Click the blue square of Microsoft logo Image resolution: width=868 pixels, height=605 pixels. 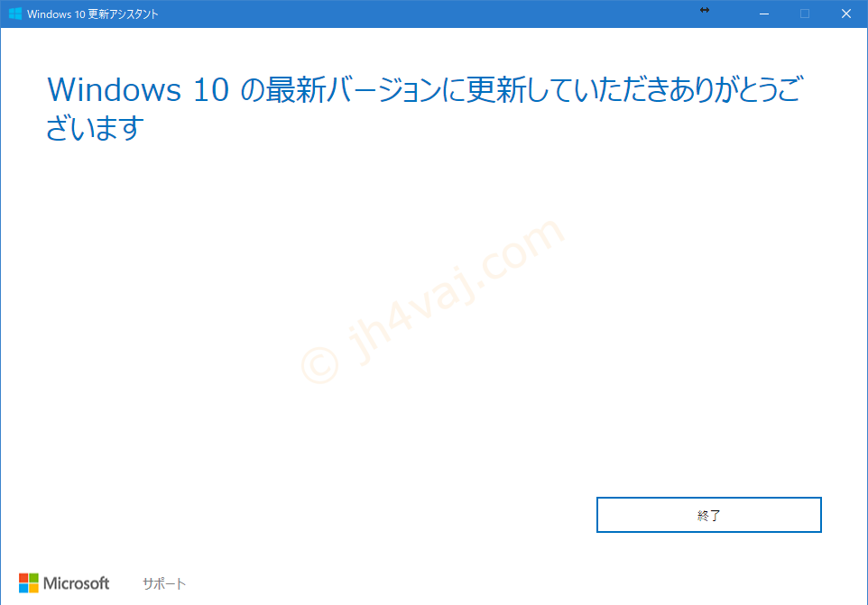click(x=23, y=588)
